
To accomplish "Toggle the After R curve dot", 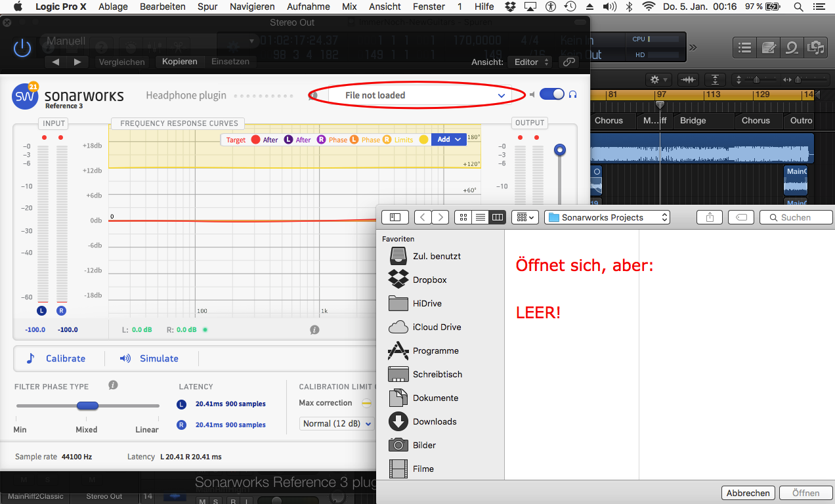I will [x=321, y=139].
